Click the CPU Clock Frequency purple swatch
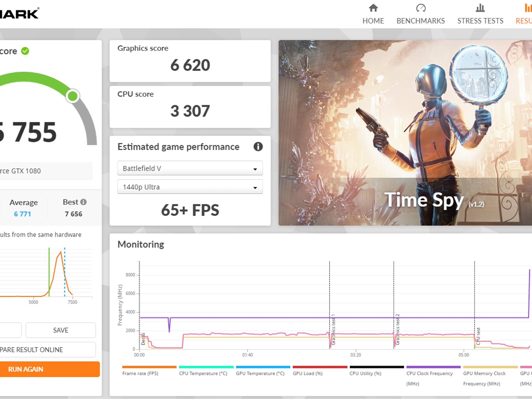The height and width of the screenshot is (399, 532). 433,367
